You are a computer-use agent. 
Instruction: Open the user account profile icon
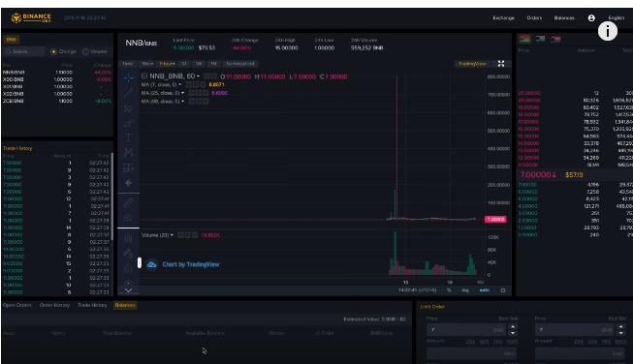[x=591, y=18]
